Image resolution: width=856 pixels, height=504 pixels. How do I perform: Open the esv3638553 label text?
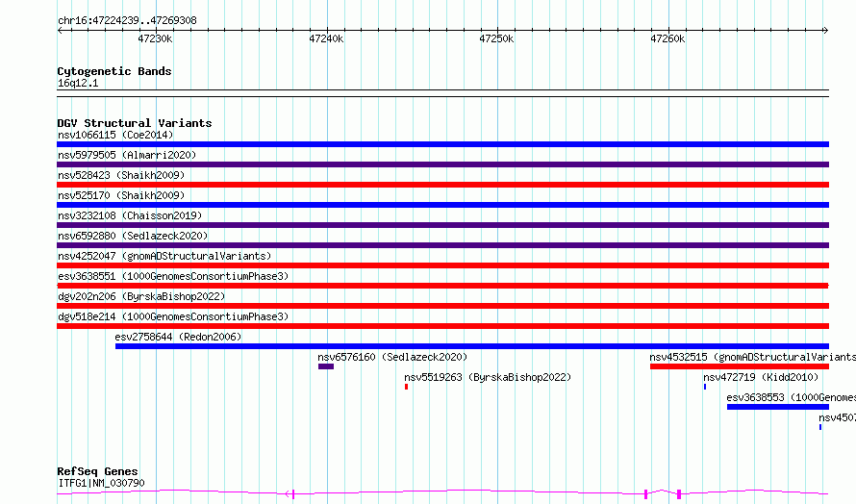coord(791,397)
